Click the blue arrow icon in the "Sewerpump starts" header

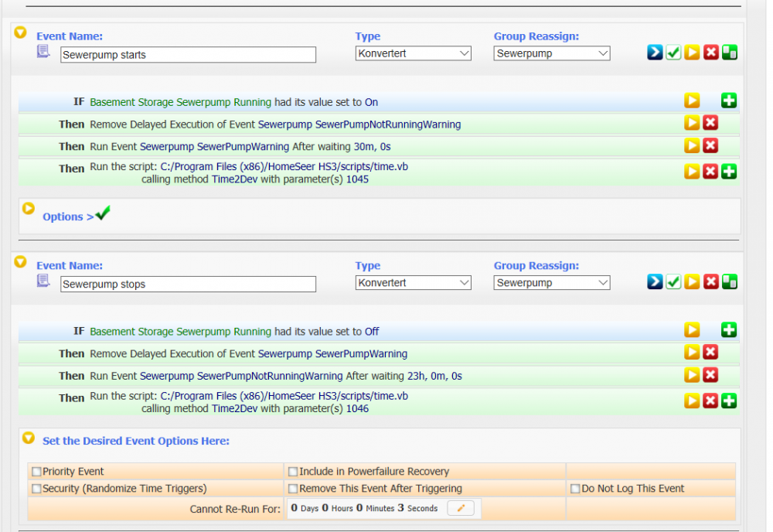click(x=655, y=53)
